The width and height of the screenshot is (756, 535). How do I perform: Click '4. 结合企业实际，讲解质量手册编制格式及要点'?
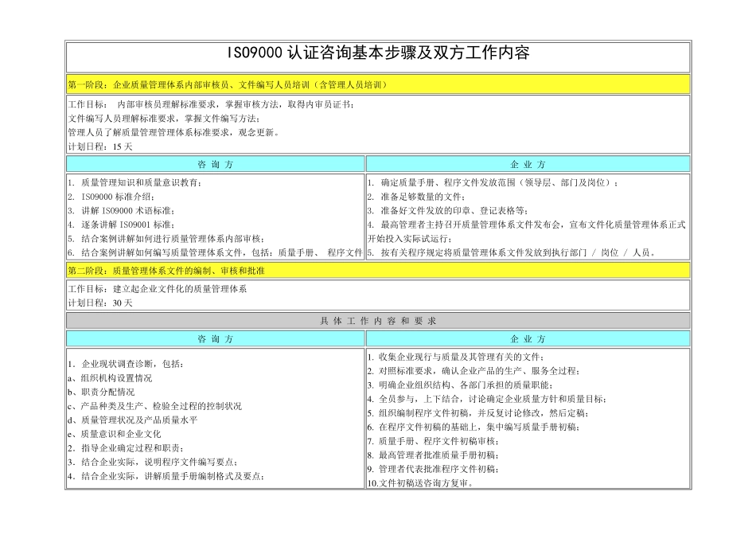coord(166,475)
